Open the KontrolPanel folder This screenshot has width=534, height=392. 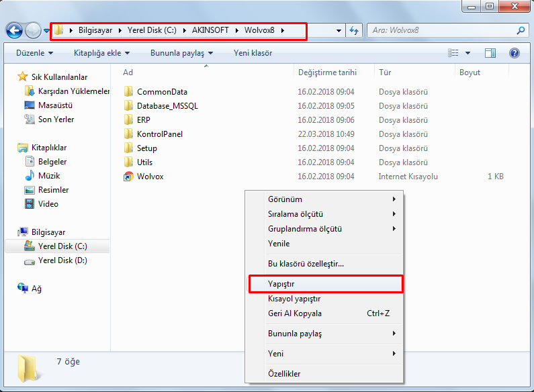(x=159, y=134)
